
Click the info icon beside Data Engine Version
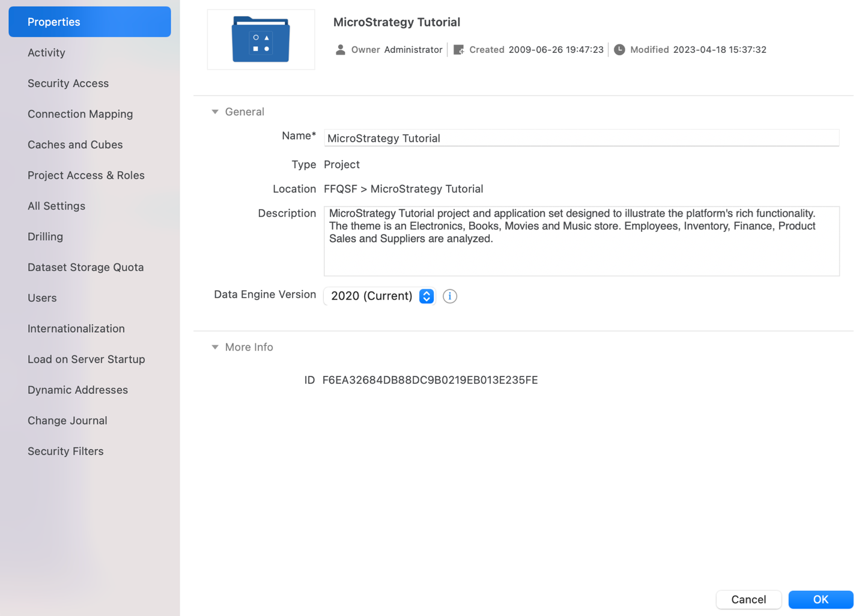pyautogui.click(x=450, y=296)
